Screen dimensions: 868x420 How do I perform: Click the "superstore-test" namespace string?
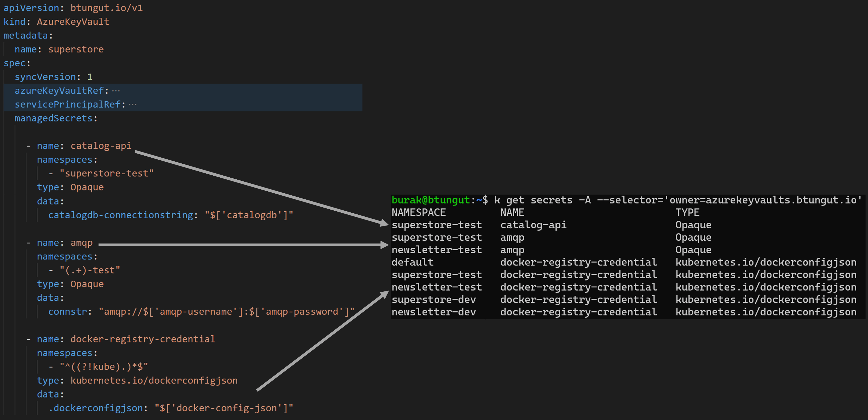click(107, 173)
